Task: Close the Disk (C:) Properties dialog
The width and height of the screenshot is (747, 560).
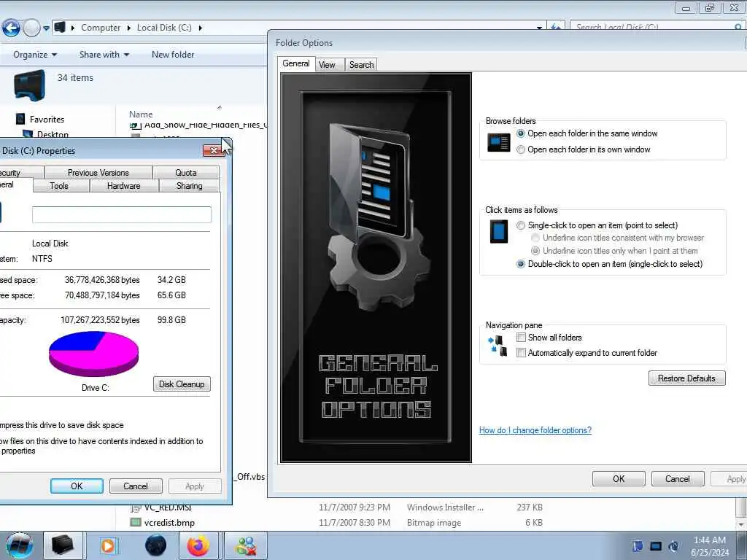Action: (x=214, y=150)
